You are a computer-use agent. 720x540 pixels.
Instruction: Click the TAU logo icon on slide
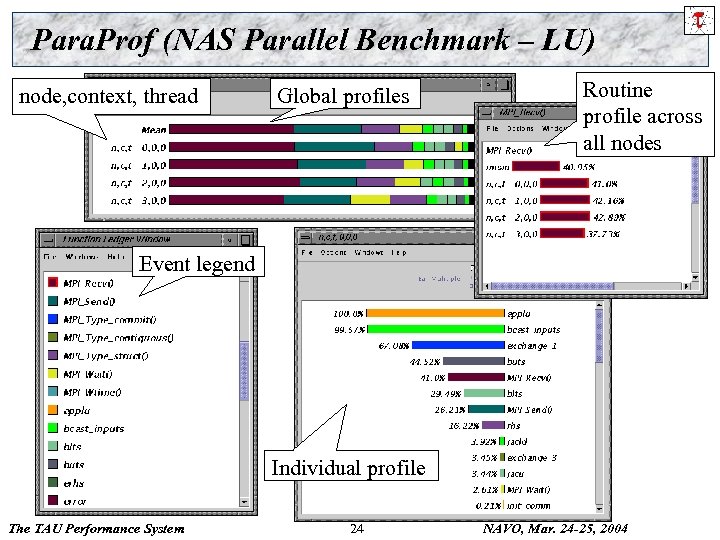pos(699,20)
